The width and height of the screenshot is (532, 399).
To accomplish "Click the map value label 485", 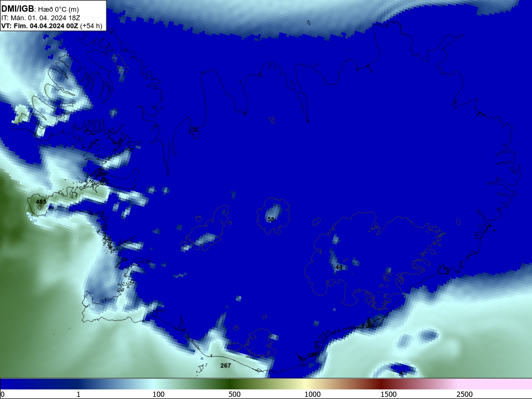I will click(x=41, y=202).
